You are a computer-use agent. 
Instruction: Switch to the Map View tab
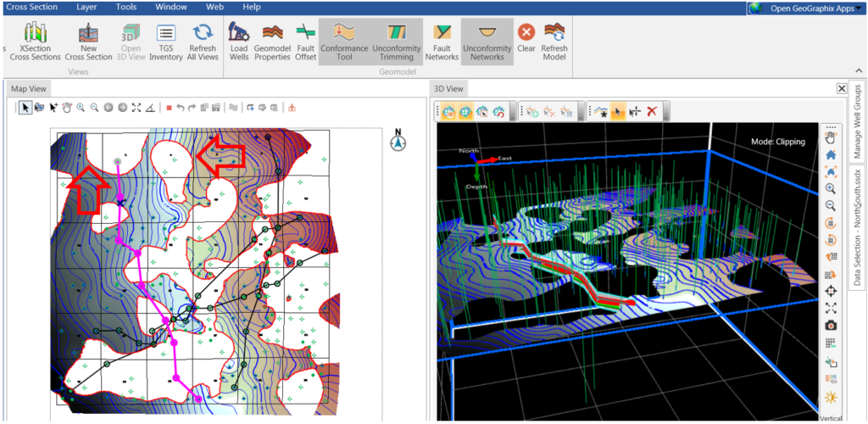[28, 88]
